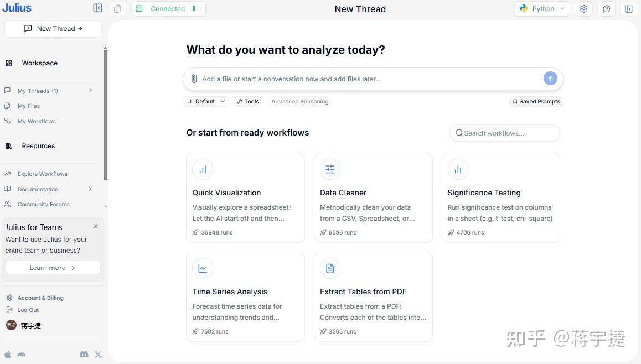
Task: Open the Default model dropdown
Action: tap(205, 102)
